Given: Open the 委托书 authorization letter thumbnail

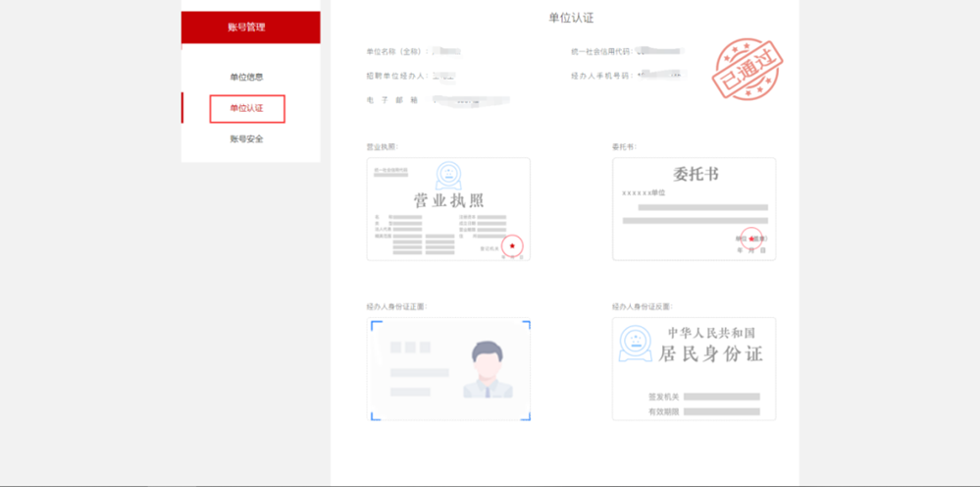Looking at the screenshot, I should 694,209.
